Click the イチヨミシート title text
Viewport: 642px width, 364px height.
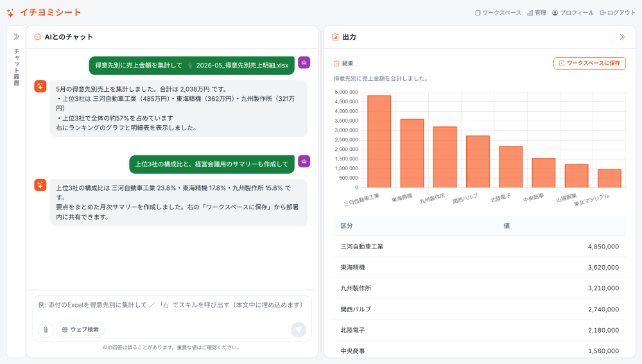pos(50,13)
